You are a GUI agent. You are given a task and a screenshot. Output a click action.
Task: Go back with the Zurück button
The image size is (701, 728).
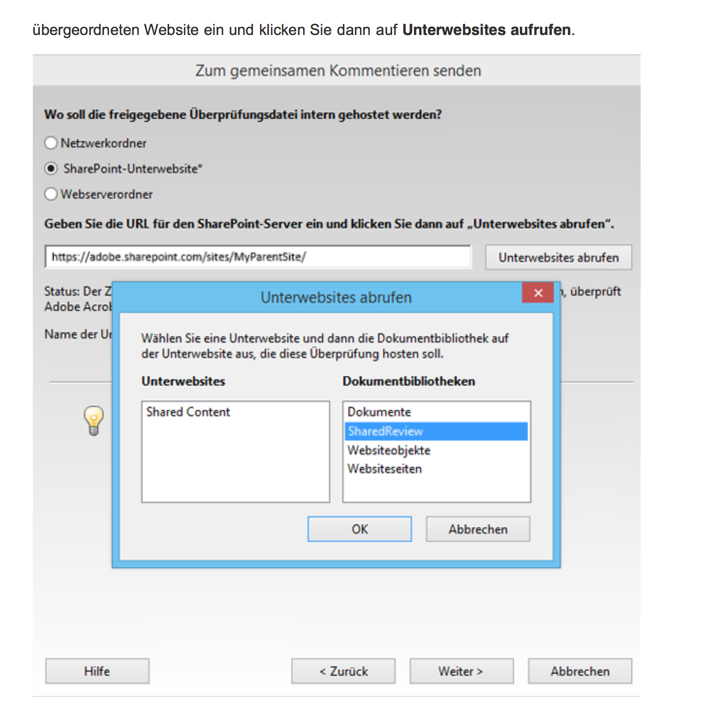[343, 671]
